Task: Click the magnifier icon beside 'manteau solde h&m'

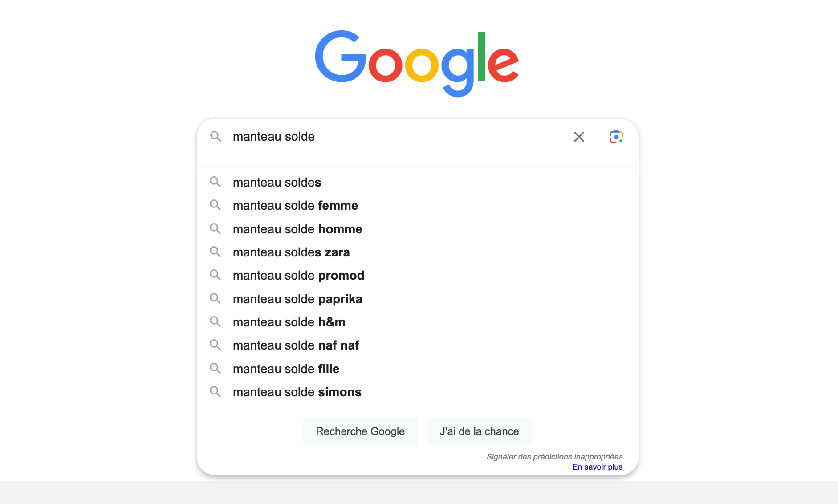Action: pyautogui.click(x=216, y=322)
